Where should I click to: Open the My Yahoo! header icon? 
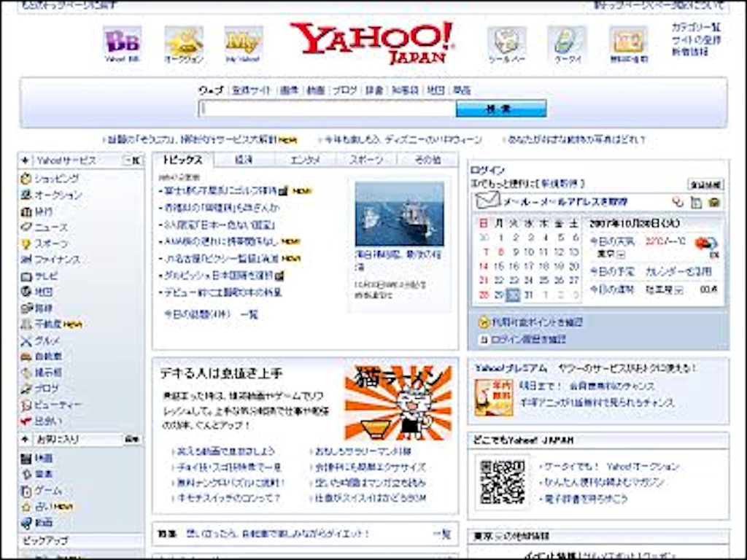[x=244, y=44]
